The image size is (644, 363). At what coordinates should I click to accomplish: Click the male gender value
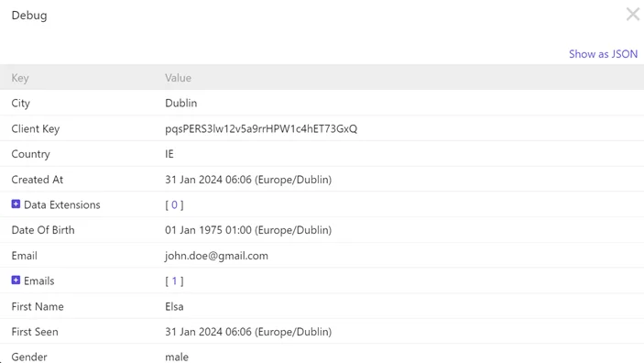click(177, 357)
